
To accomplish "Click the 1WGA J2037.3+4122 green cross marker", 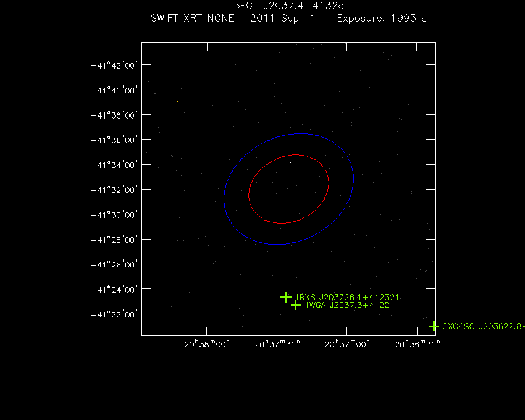I will (296, 305).
